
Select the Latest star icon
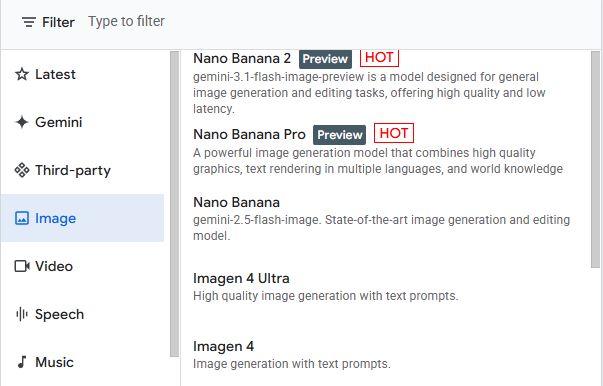tap(22, 74)
